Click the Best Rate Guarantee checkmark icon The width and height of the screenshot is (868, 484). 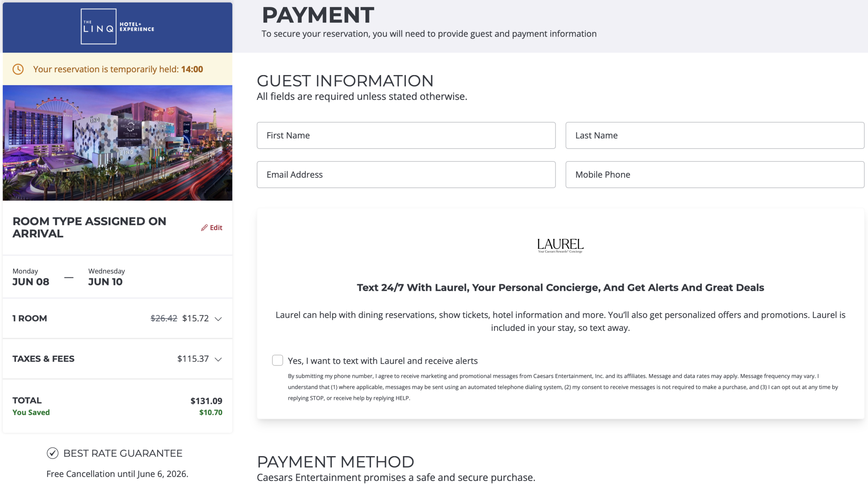pyautogui.click(x=53, y=453)
